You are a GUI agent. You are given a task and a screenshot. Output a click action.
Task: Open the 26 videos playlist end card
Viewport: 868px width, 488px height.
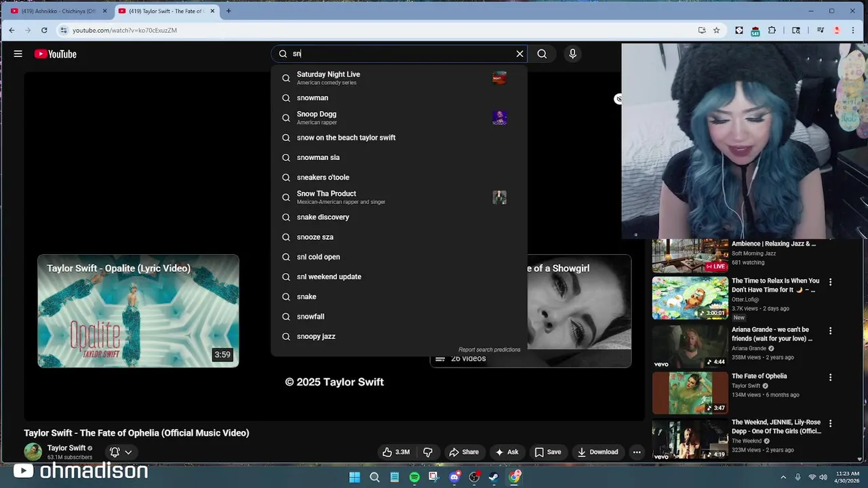[x=530, y=311]
